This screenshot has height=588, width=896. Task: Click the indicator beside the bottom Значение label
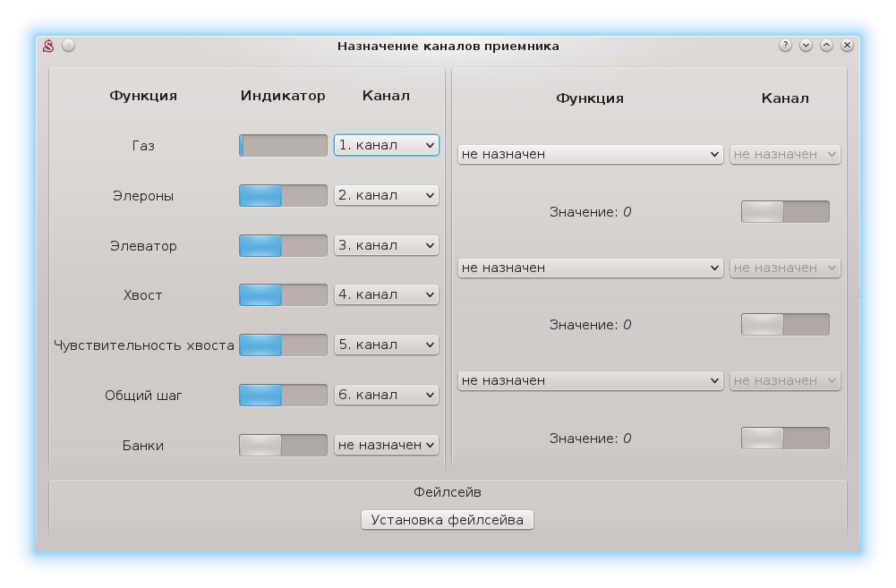pos(785,438)
